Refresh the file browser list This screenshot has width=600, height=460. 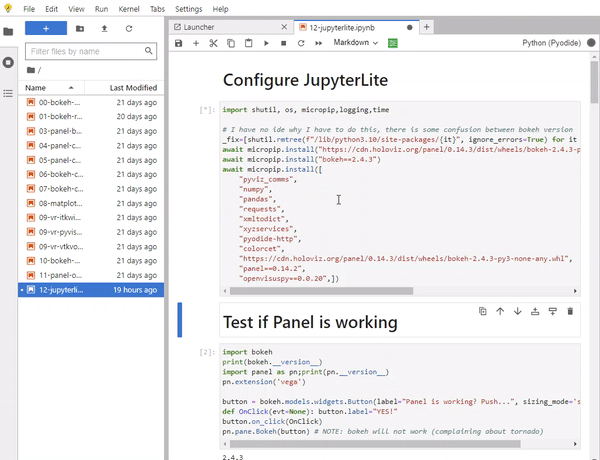click(x=129, y=28)
